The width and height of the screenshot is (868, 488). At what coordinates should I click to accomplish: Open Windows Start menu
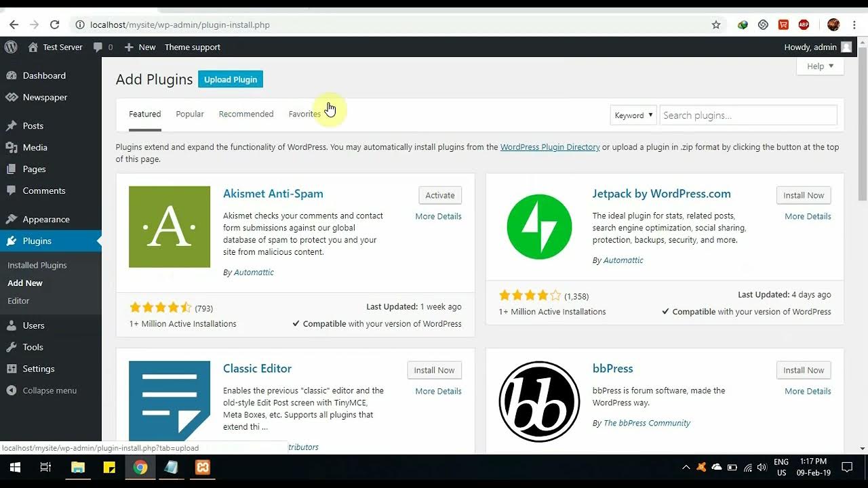(x=15, y=468)
